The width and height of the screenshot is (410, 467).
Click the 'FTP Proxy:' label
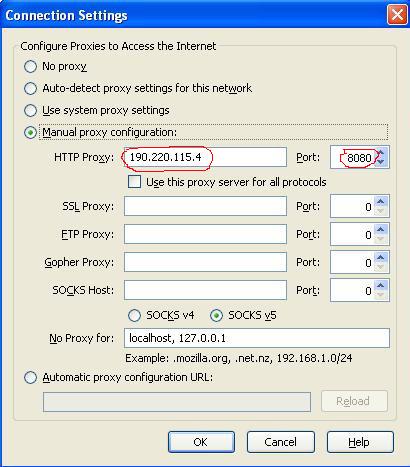[x=88, y=234]
